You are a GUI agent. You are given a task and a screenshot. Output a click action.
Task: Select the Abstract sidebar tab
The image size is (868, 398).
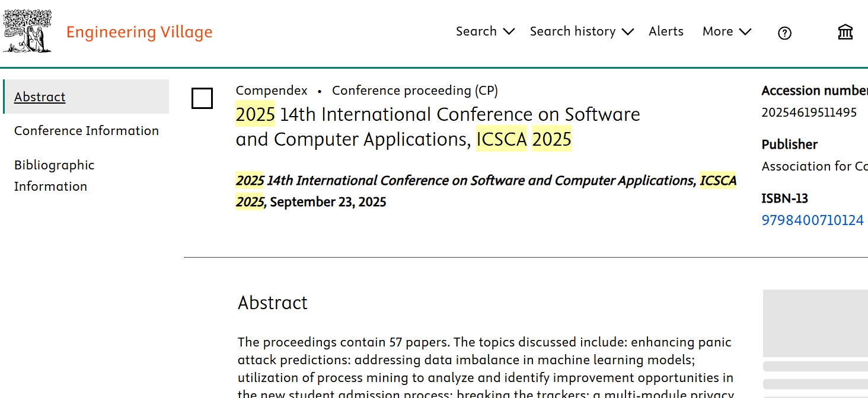pos(40,97)
